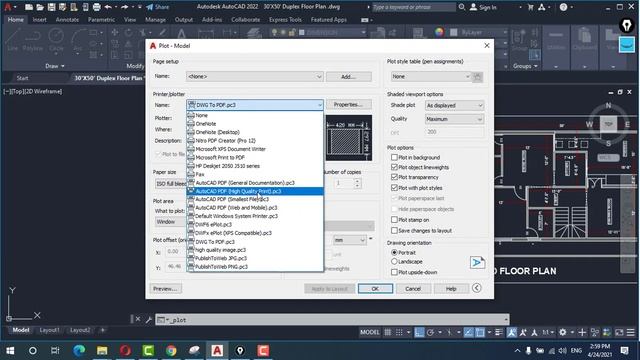This screenshot has height=360, width=640.
Task: Click Cancel in Plot dialog
Action: click(x=413, y=289)
